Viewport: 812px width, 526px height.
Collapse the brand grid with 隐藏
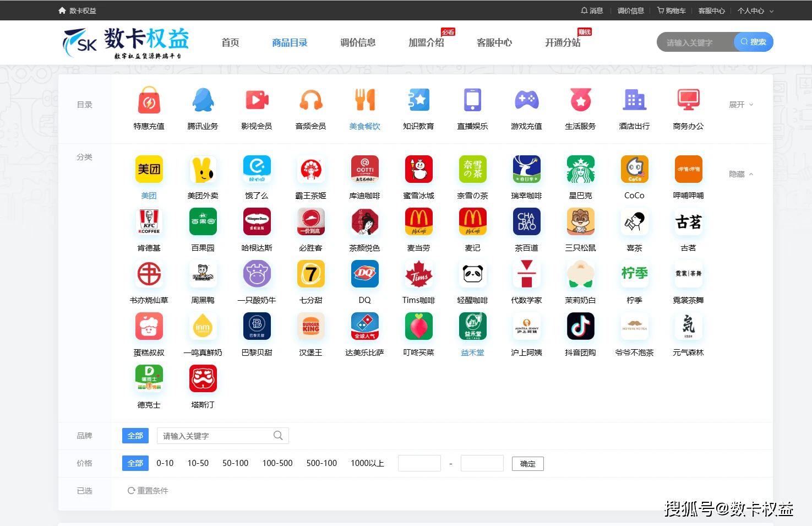[741, 174]
